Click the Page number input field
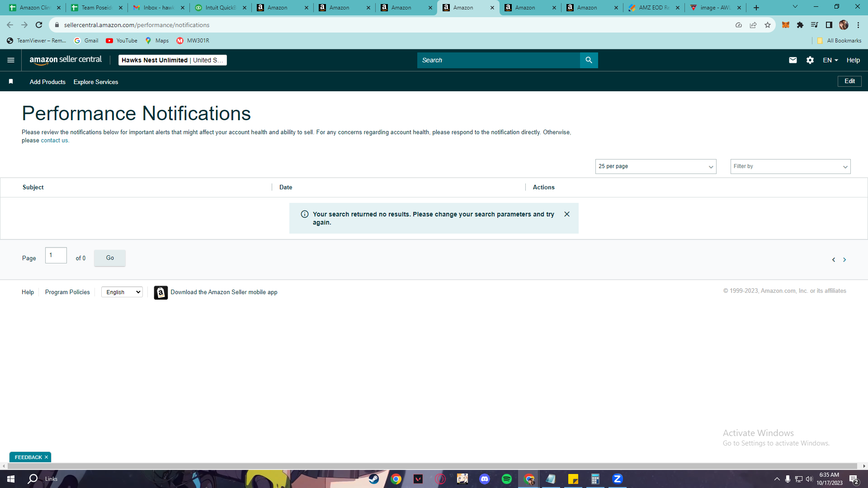 point(56,255)
